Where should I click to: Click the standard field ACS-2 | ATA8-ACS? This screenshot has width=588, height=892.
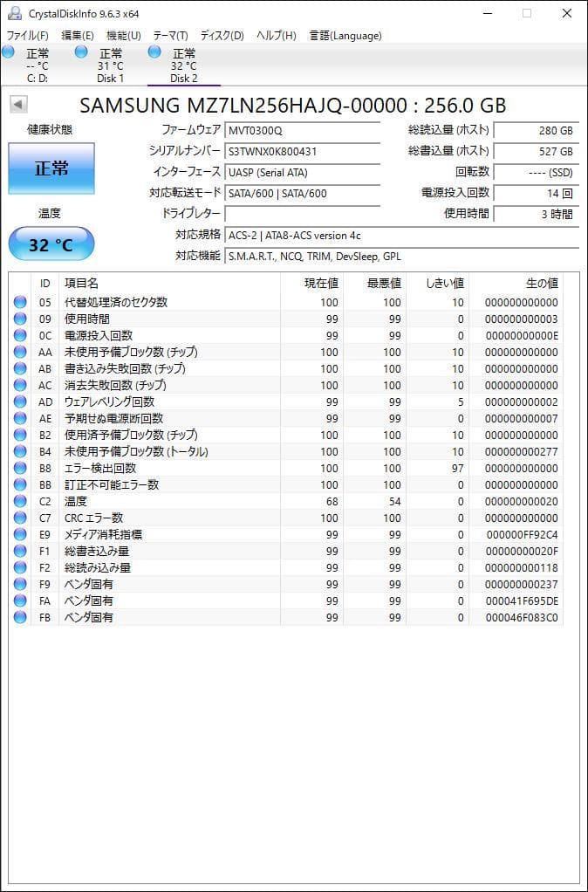pos(402,235)
